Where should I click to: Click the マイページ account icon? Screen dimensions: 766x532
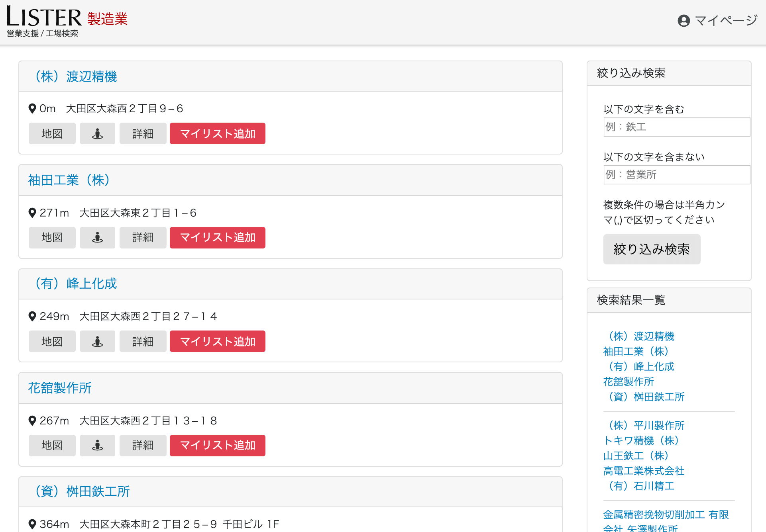point(684,21)
